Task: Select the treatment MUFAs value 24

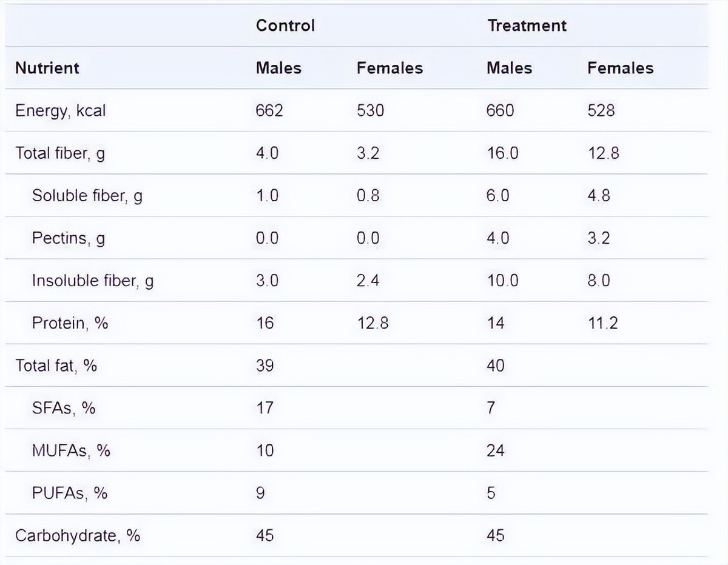Action: pos(495,450)
